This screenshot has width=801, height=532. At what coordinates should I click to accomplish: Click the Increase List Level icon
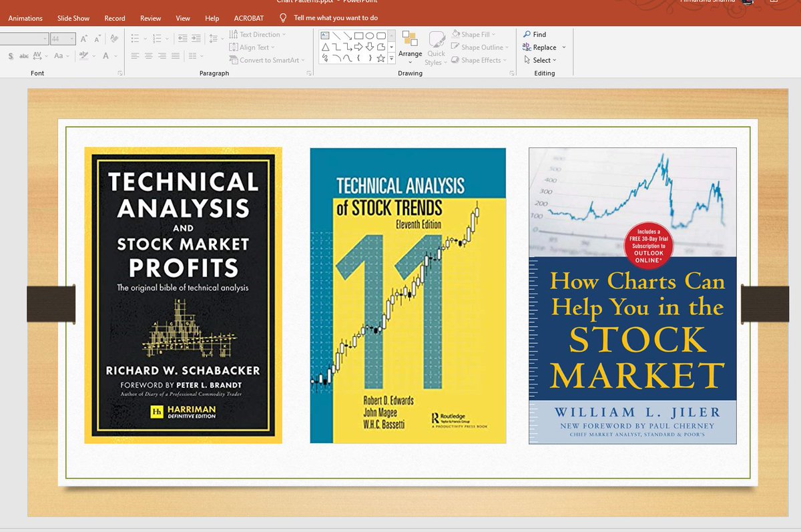pos(196,39)
